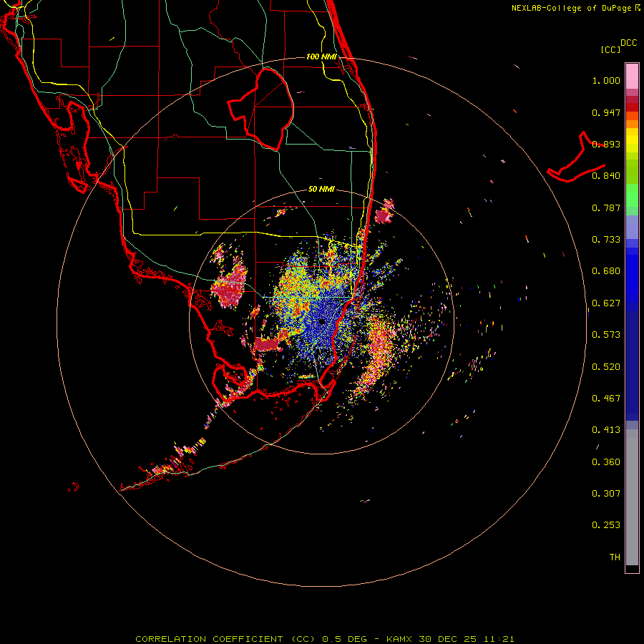Click the 100 NMI range ring label
The height and width of the screenshot is (644, 644).
tap(321, 57)
